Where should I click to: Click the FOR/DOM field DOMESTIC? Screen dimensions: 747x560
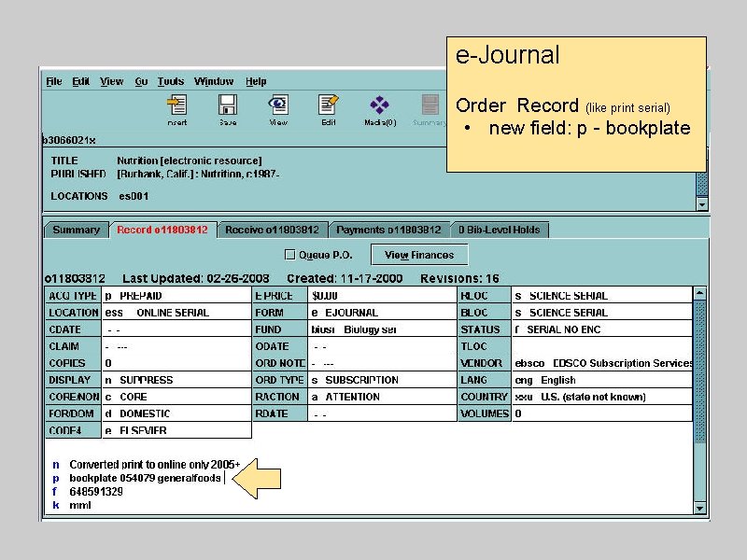pyautogui.click(x=176, y=413)
